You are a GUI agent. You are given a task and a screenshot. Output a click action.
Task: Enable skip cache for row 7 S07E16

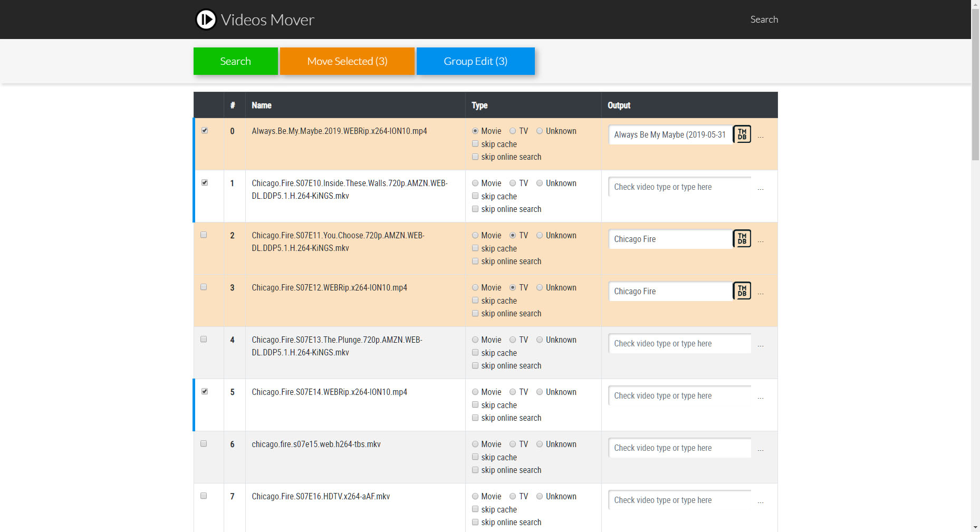[x=475, y=509]
